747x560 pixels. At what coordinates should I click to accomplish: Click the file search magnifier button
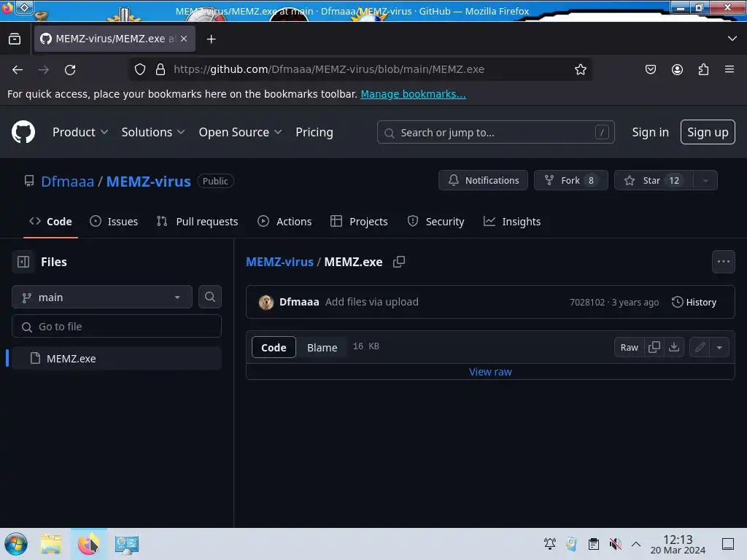209,297
